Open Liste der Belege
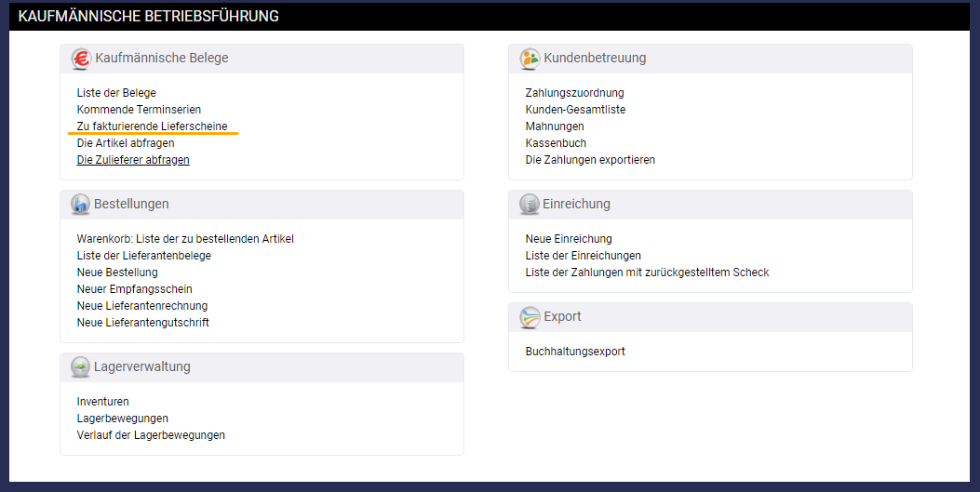This screenshot has height=492, width=980. tap(116, 93)
